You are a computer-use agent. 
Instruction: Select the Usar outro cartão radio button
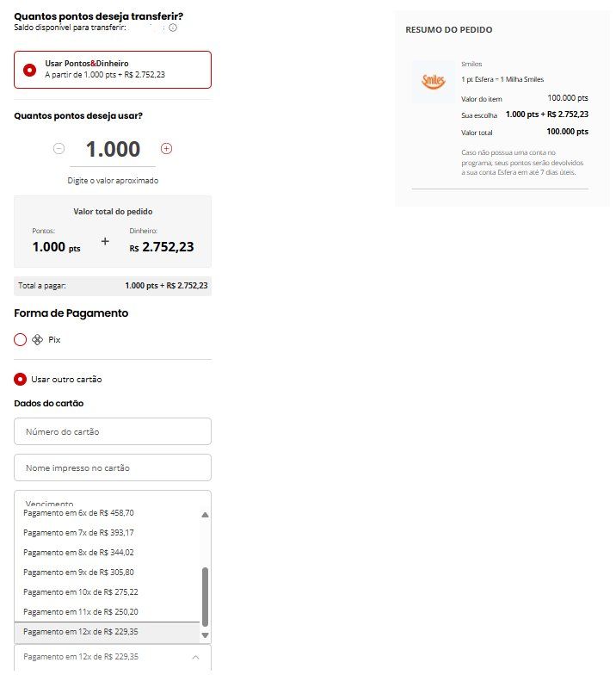(20, 380)
